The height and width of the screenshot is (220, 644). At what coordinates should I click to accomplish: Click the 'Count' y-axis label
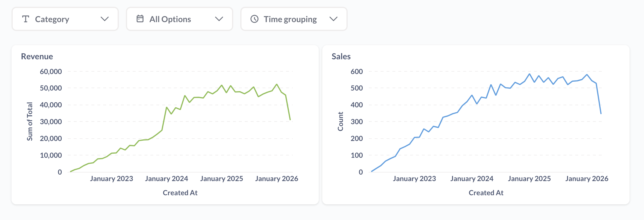pos(341,122)
